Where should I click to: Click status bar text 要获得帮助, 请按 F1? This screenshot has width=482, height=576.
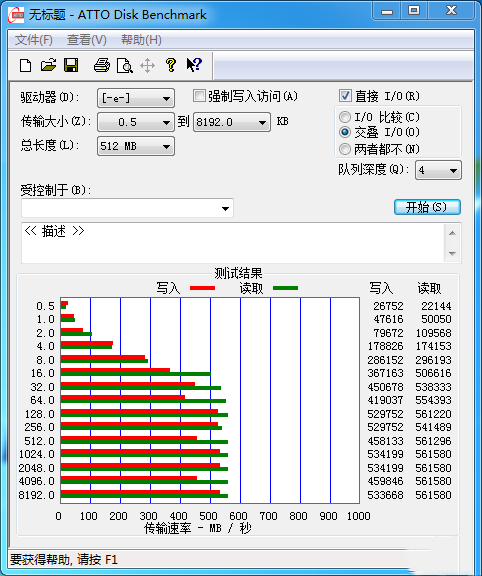pyautogui.click(x=64, y=560)
